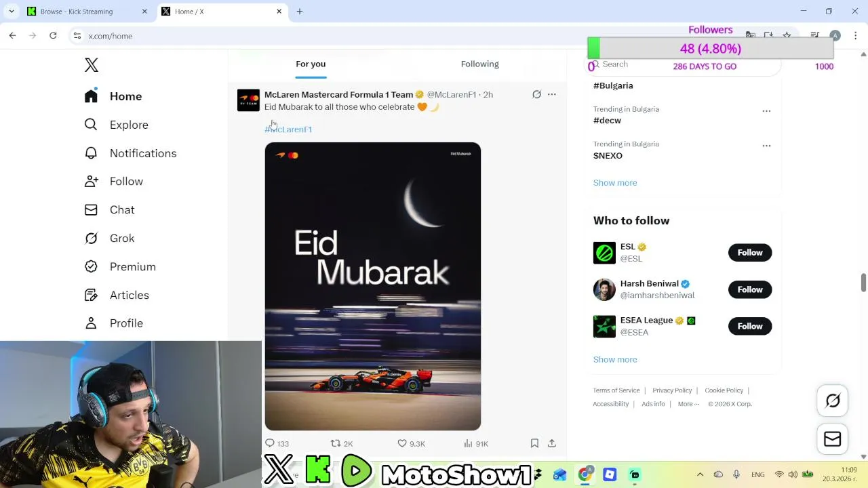Open more options for SNEXO trend
This screenshot has width=868, height=488.
(x=766, y=146)
